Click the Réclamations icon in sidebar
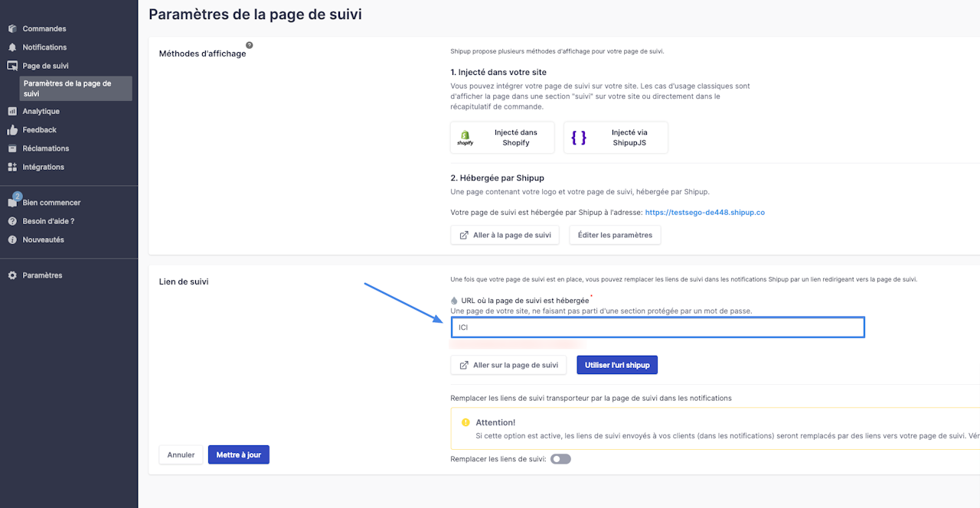This screenshot has height=508, width=980. click(12, 148)
